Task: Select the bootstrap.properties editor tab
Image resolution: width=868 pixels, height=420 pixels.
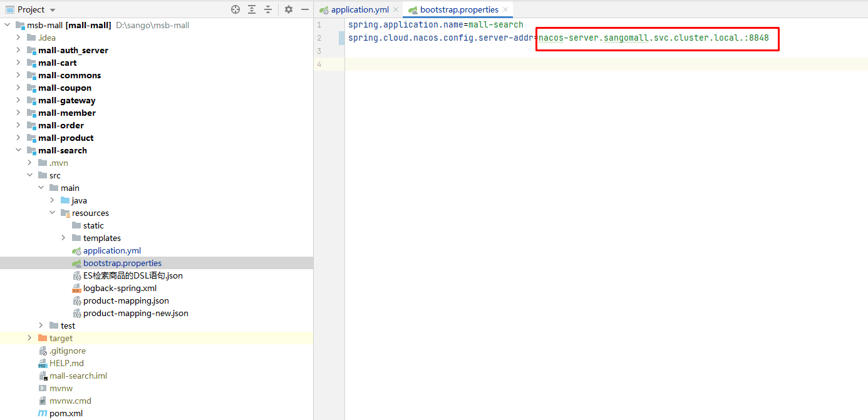Action: [459, 9]
